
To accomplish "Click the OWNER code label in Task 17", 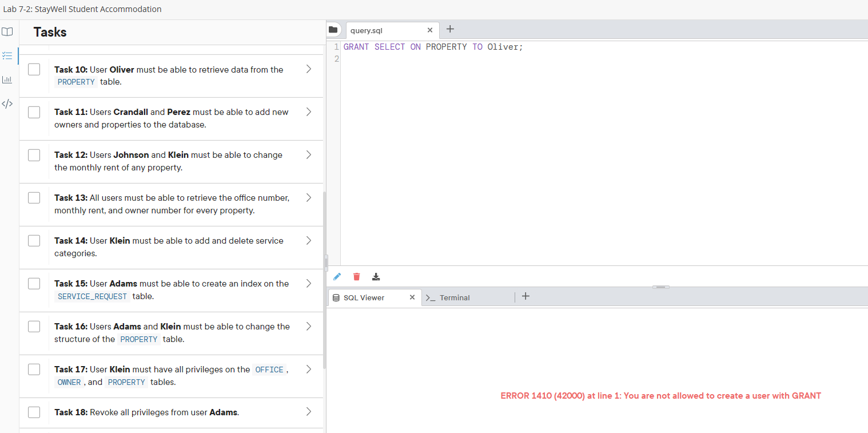I will point(69,382).
